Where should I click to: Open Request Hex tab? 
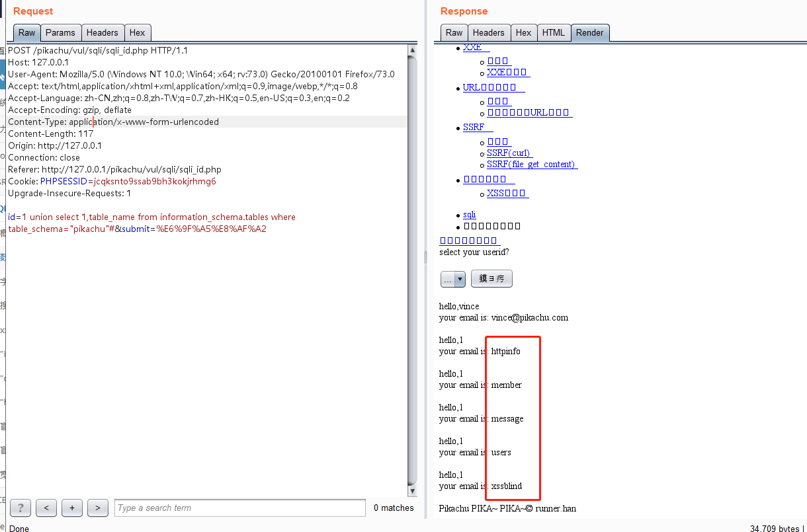137,32
